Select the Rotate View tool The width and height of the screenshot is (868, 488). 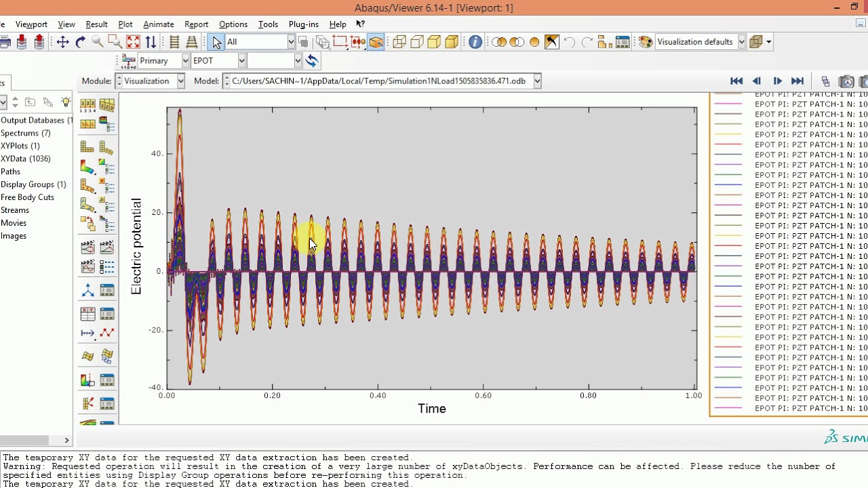[80, 42]
